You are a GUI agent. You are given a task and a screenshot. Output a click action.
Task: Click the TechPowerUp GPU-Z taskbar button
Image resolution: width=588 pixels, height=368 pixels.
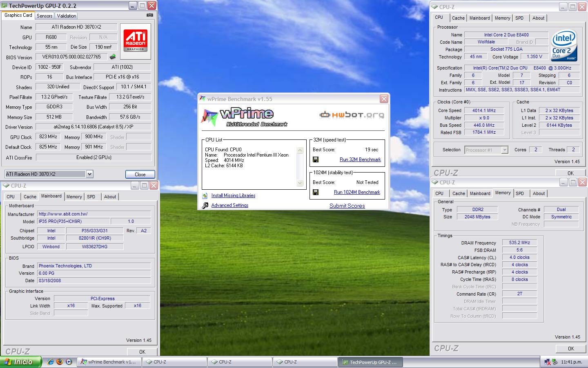pyautogui.click(x=370, y=362)
